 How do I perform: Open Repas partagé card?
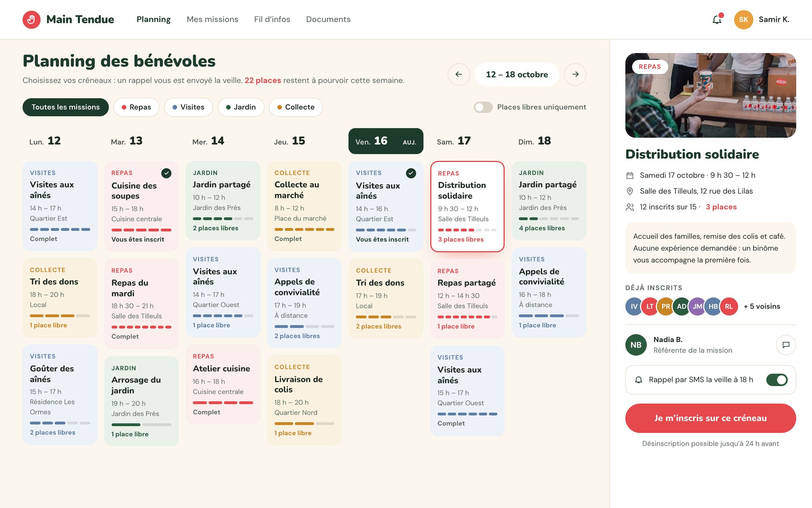tap(467, 298)
